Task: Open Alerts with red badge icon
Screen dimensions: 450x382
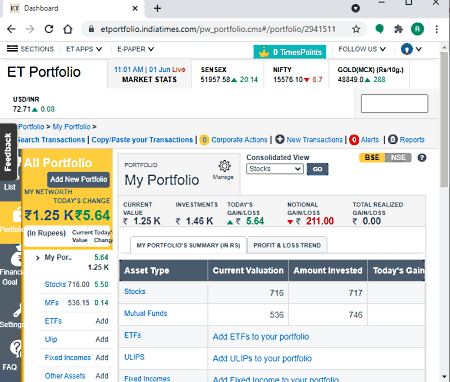Action: (364, 140)
